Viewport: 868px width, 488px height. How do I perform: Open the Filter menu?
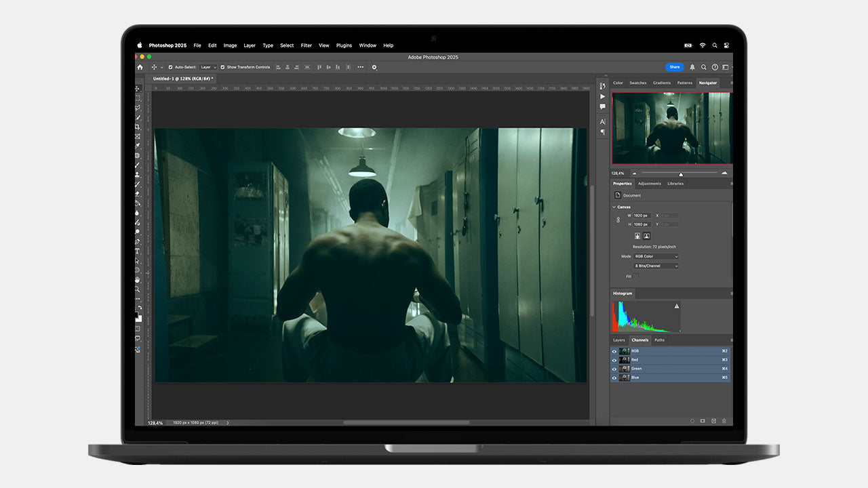[x=307, y=45]
